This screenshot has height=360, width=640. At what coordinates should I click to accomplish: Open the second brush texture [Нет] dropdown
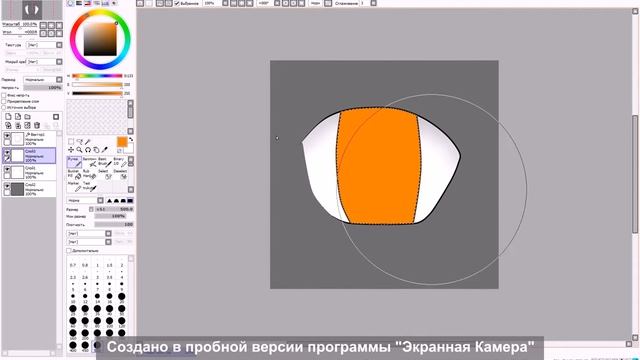89,242
